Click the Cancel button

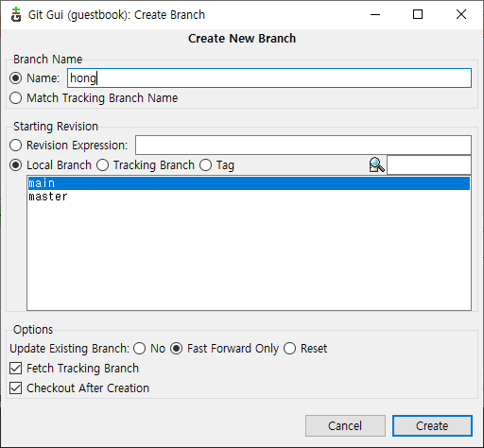click(x=345, y=426)
